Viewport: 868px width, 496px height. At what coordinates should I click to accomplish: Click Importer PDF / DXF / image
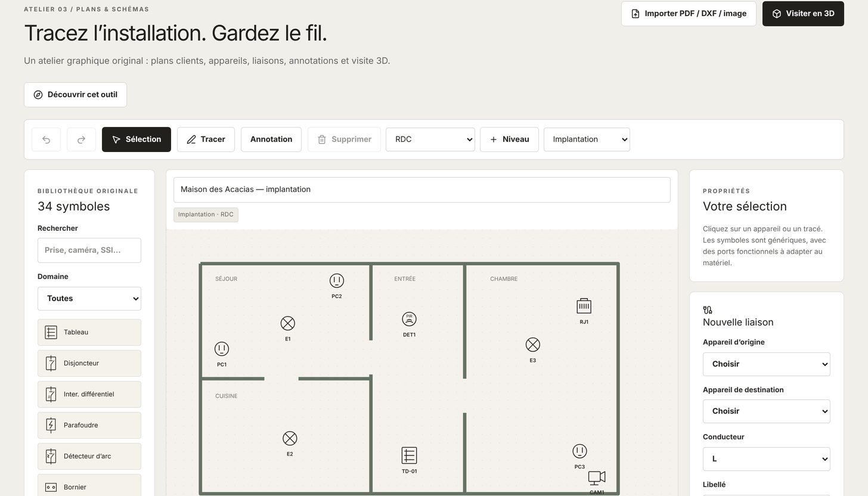[689, 14]
